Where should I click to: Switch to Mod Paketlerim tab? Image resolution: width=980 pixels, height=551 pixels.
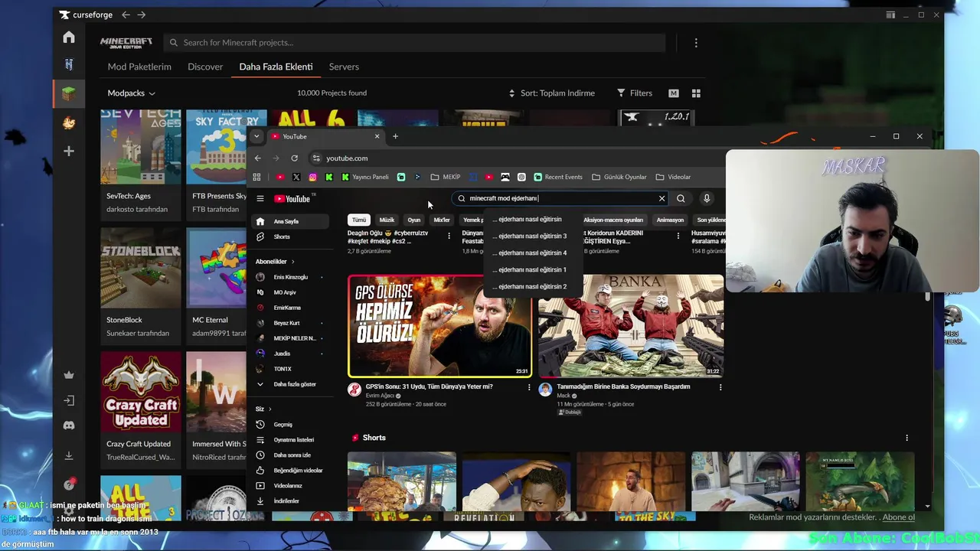pyautogui.click(x=139, y=67)
